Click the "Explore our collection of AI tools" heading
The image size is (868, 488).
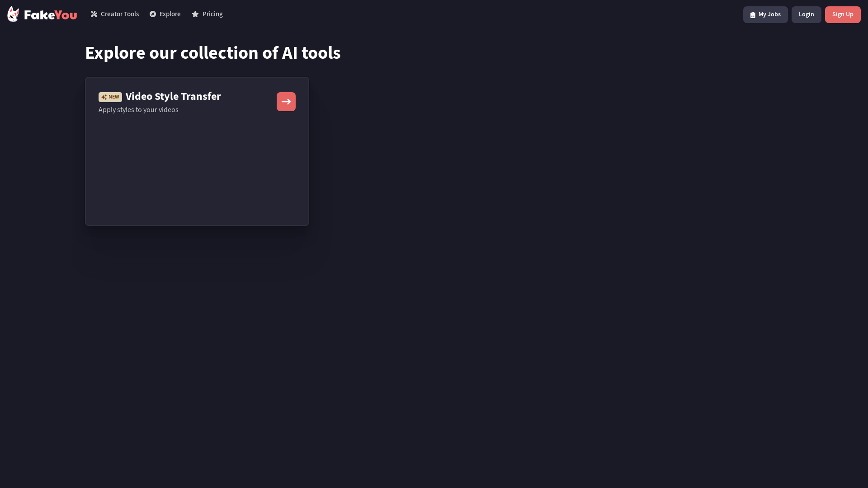(213, 53)
